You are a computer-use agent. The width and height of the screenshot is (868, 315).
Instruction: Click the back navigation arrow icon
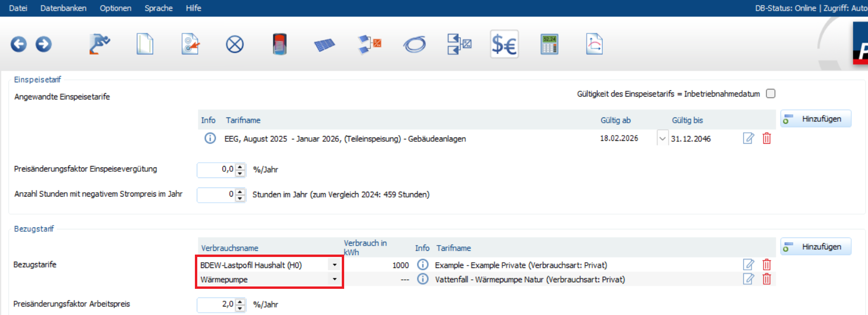click(x=19, y=44)
